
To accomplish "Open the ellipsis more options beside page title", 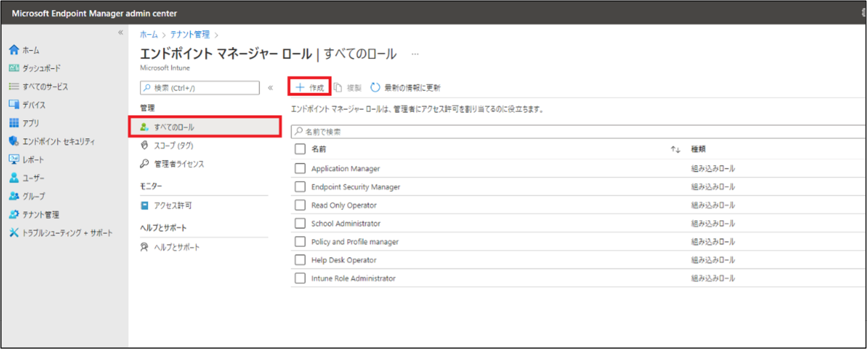I will click(415, 54).
